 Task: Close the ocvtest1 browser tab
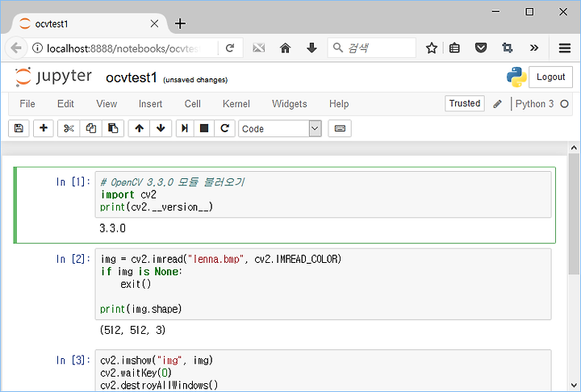point(154,23)
